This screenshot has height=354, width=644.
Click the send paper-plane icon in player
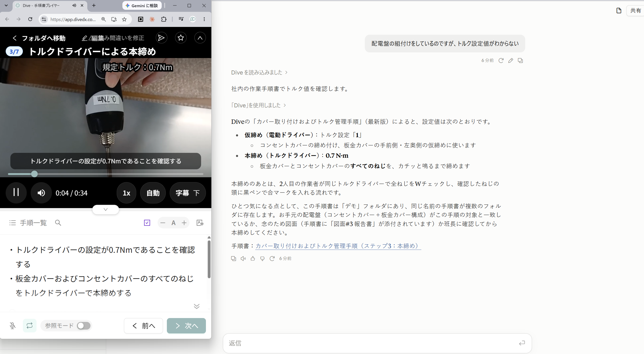161,38
